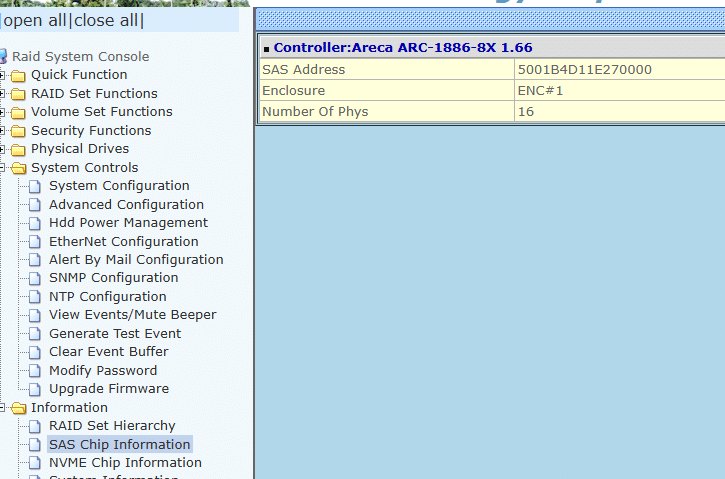Click the RAID Set Functions folder icon
Screen dimensions: 725x479
[x=18, y=94]
